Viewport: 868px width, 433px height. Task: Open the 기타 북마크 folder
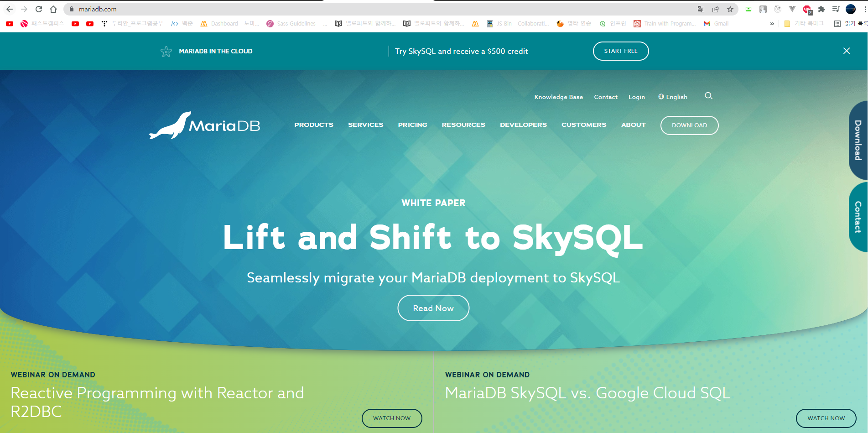804,24
